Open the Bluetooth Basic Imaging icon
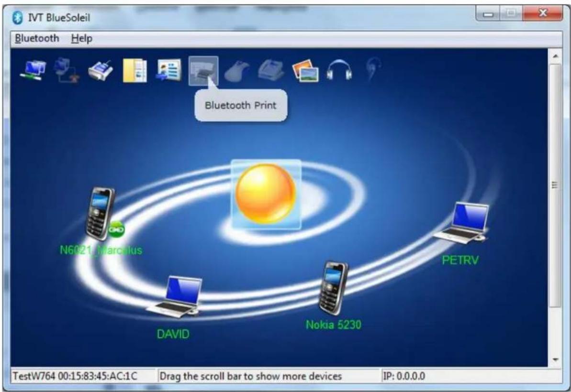This screenshot has height=392, width=571. (x=305, y=71)
